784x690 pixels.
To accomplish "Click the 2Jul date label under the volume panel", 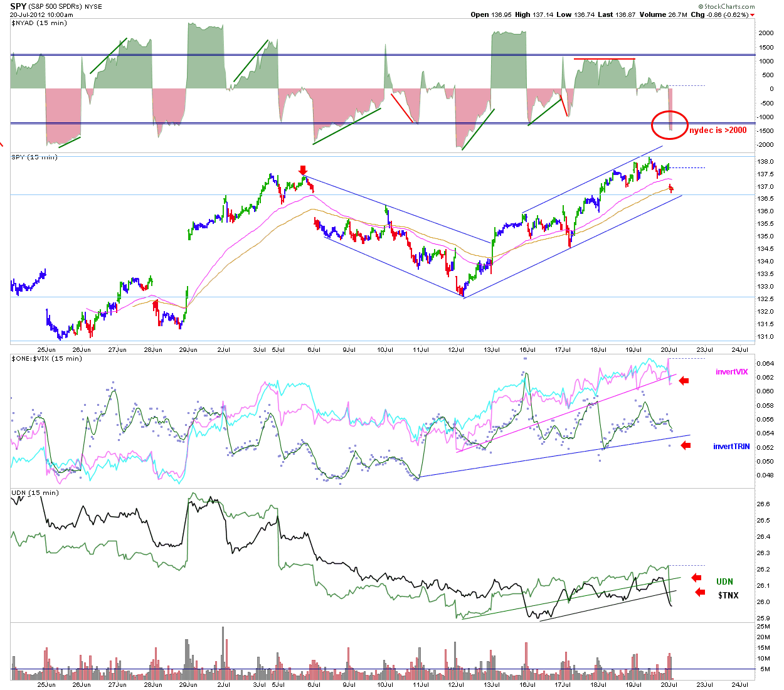I will pyautogui.click(x=224, y=684).
